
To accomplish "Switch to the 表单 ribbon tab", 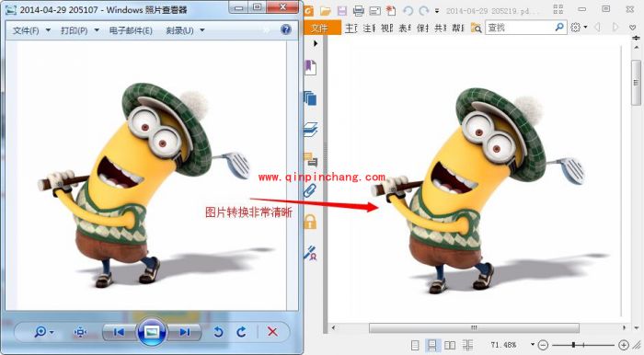I will point(405,28).
